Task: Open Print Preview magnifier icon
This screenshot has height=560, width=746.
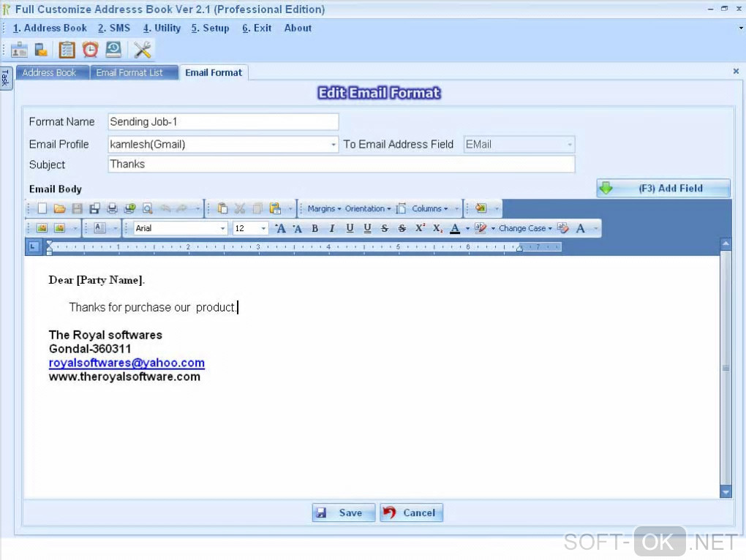Action: tap(148, 208)
